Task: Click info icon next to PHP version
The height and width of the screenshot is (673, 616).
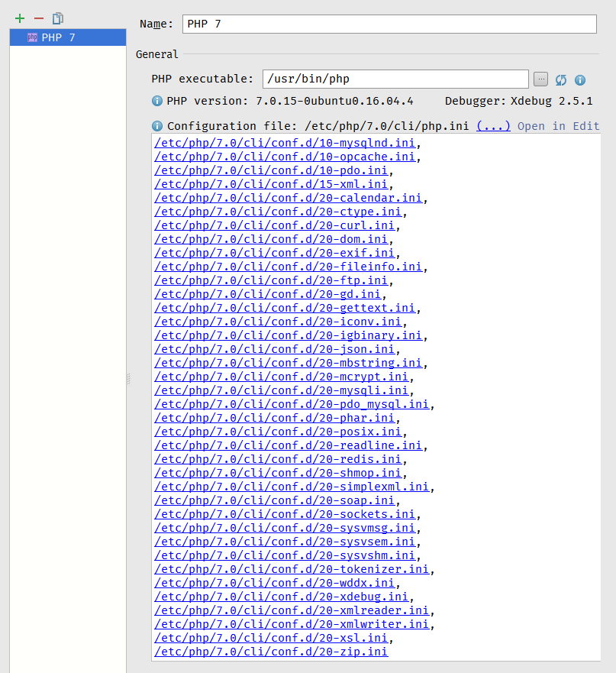Action: [x=157, y=101]
